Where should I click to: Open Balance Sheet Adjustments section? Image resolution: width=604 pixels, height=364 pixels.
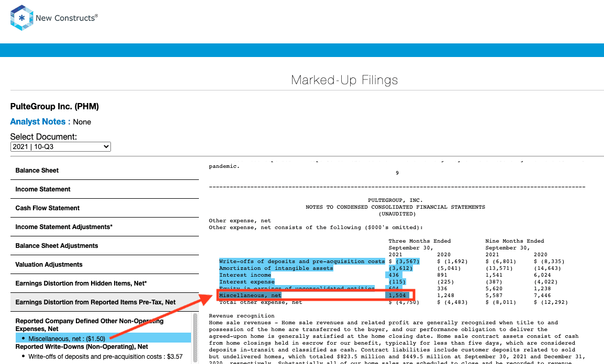pyautogui.click(x=104, y=246)
